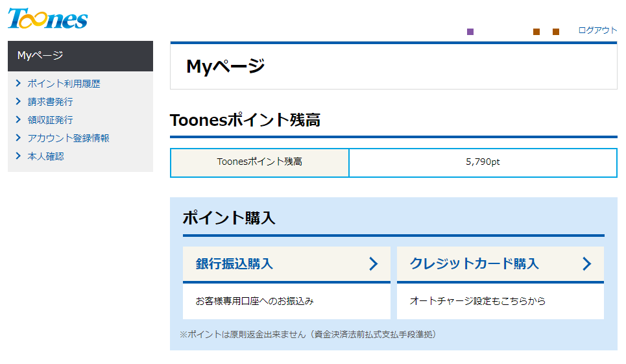Click the お客様専用口座へのお振込み description
Viewport: 626px width, 364px height.
click(255, 301)
